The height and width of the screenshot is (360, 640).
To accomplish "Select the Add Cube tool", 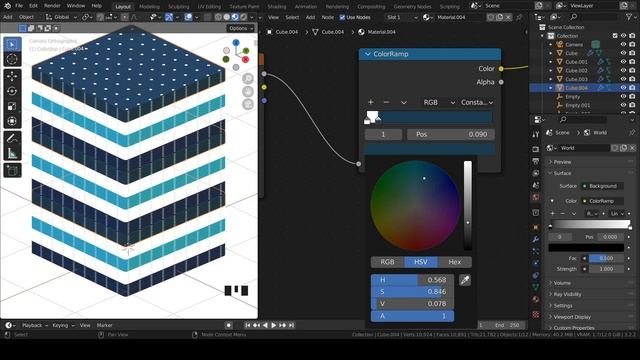I will (x=12, y=171).
